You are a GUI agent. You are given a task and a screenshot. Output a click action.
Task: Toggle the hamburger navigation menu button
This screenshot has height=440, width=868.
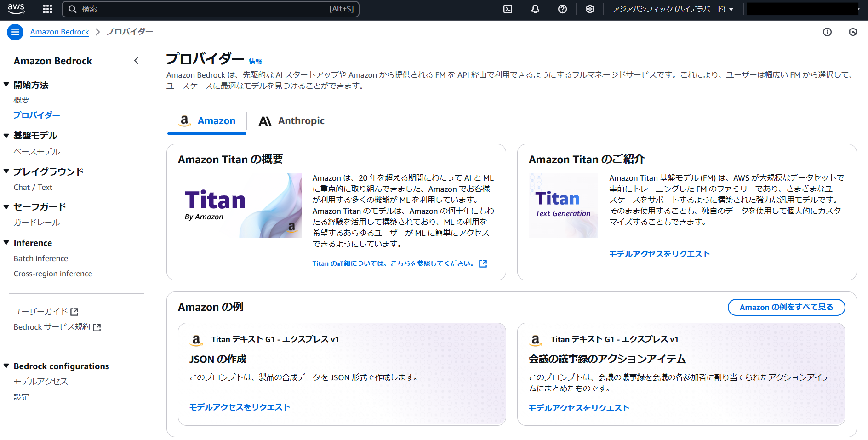pos(15,32)
